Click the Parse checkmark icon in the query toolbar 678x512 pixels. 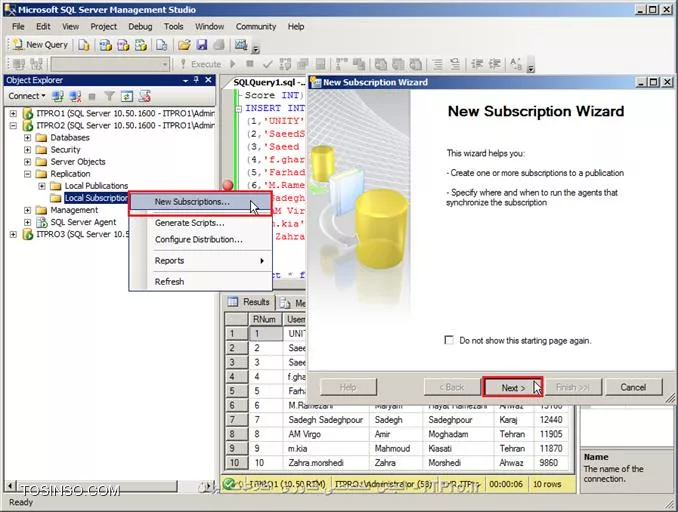[x=268, y=64]
